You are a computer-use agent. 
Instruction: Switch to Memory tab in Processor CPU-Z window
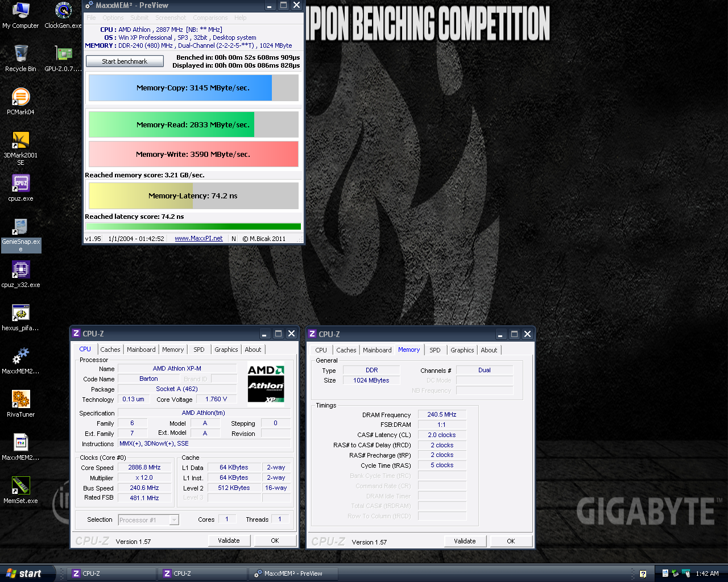(173, 350)
